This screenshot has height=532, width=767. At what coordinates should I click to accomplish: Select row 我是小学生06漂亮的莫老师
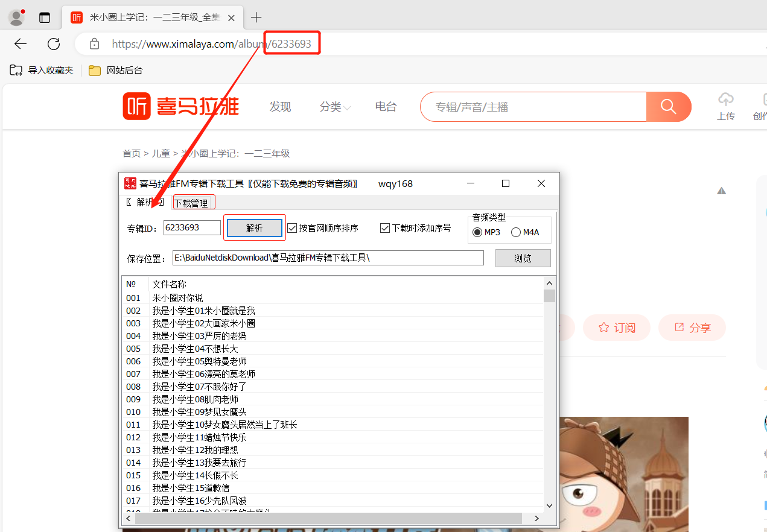click(333, 374)
